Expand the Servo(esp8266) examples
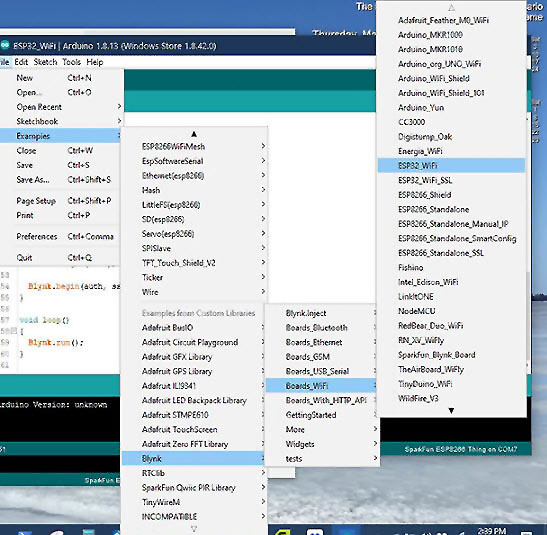 pyautogui.click(x=194, y=234)
